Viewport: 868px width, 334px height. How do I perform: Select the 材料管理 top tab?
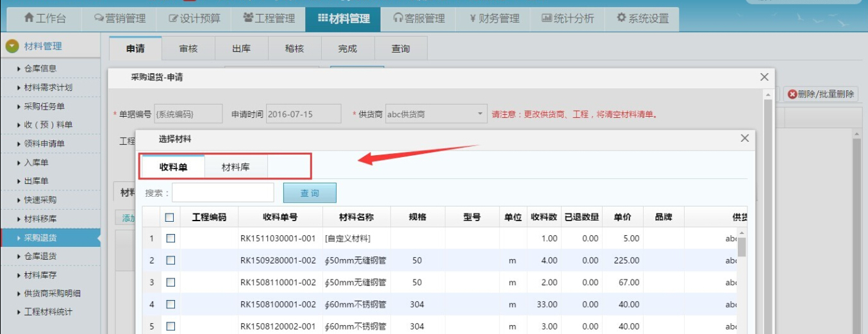coord(343,19)
